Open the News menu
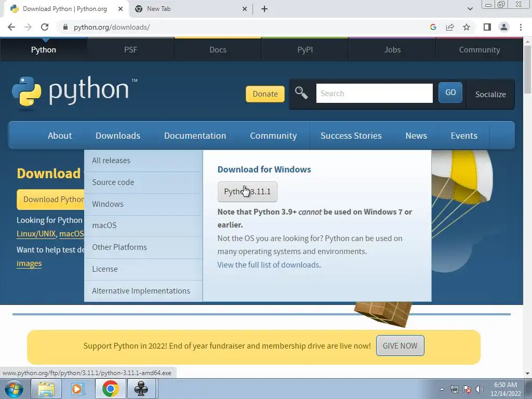532x399 pixels. coord(416,136)
